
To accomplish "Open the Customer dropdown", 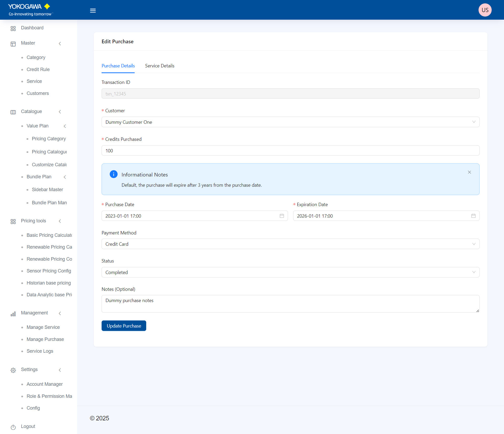I will 290,122.
